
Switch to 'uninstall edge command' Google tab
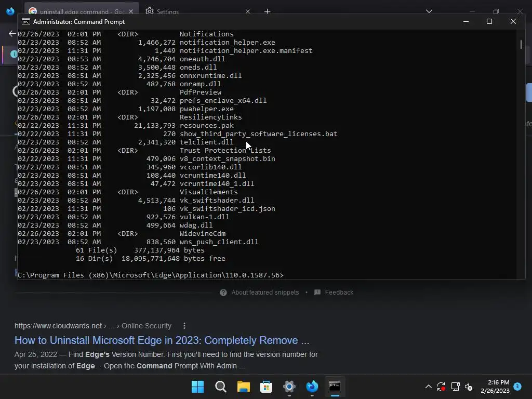click(81, 11)
